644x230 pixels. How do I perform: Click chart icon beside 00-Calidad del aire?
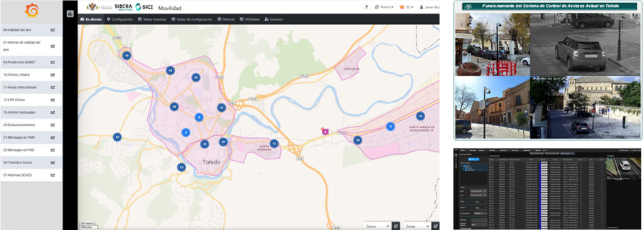53,30
